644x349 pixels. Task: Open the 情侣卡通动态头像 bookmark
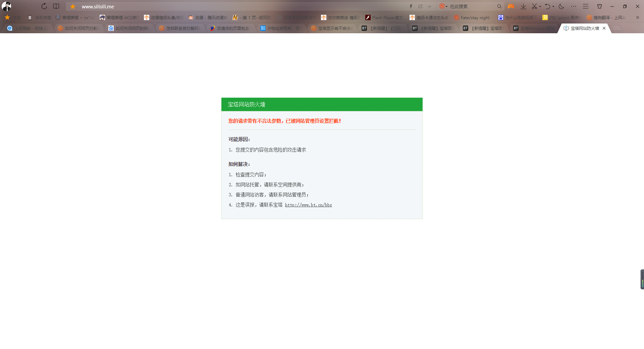pyautogui.click(x=429, y=17)
